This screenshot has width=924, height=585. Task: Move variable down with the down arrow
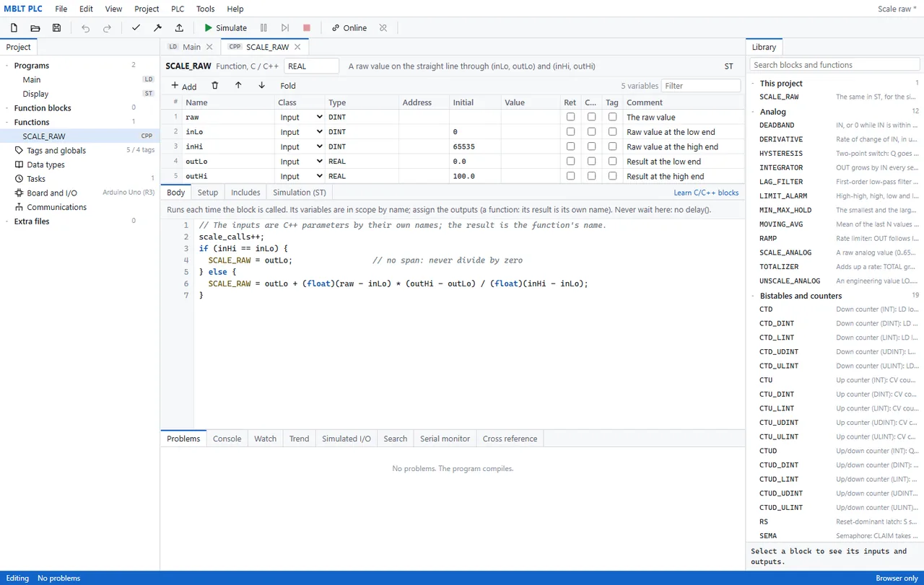click(261, 86)
